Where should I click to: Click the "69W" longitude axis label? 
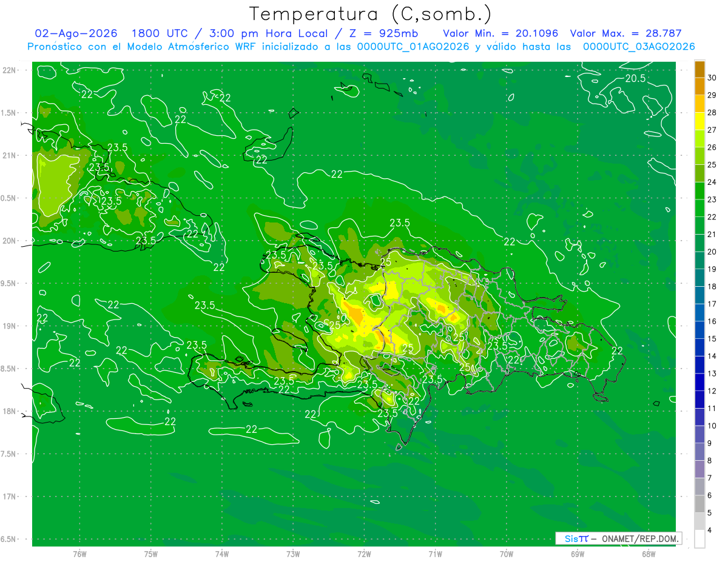[x=578, y=554]
